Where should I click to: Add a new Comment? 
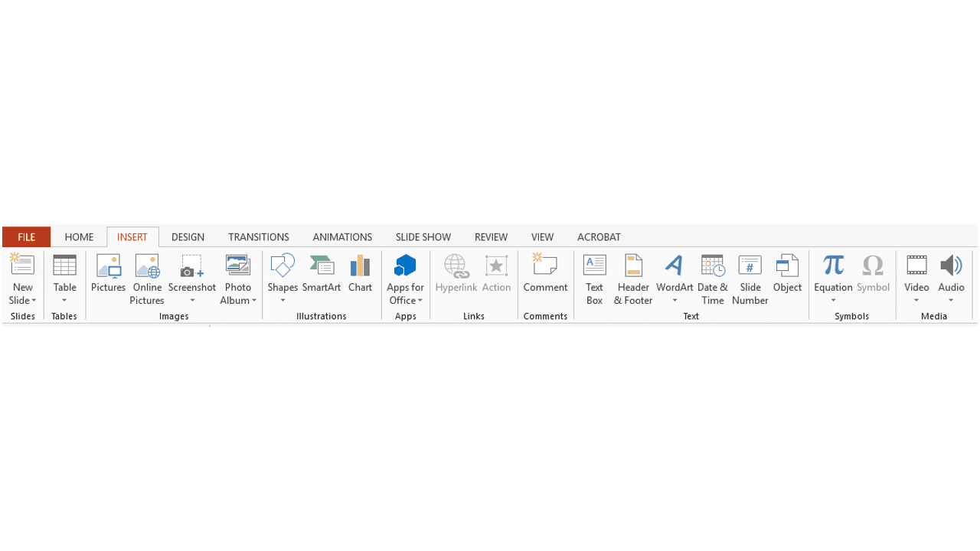545,277
